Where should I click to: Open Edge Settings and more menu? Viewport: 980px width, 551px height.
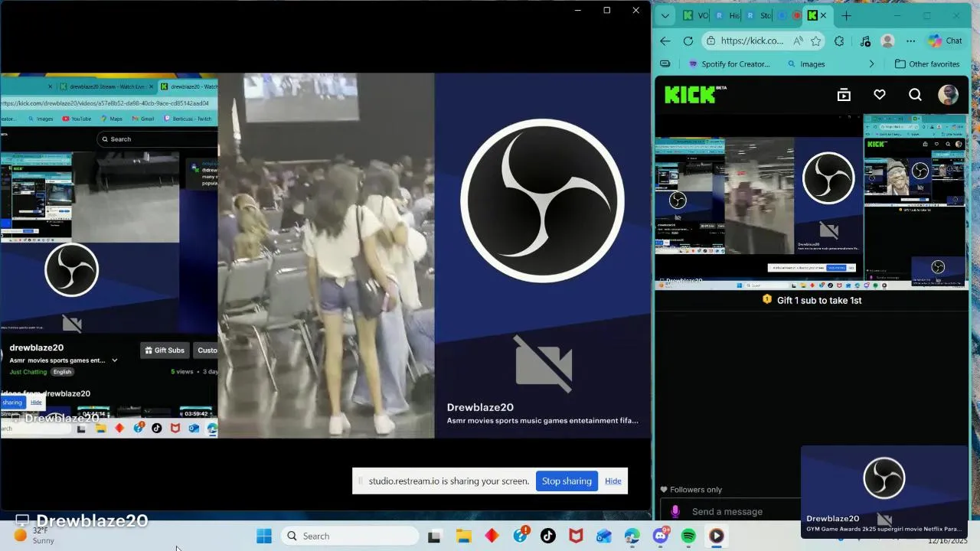(910, 41)
